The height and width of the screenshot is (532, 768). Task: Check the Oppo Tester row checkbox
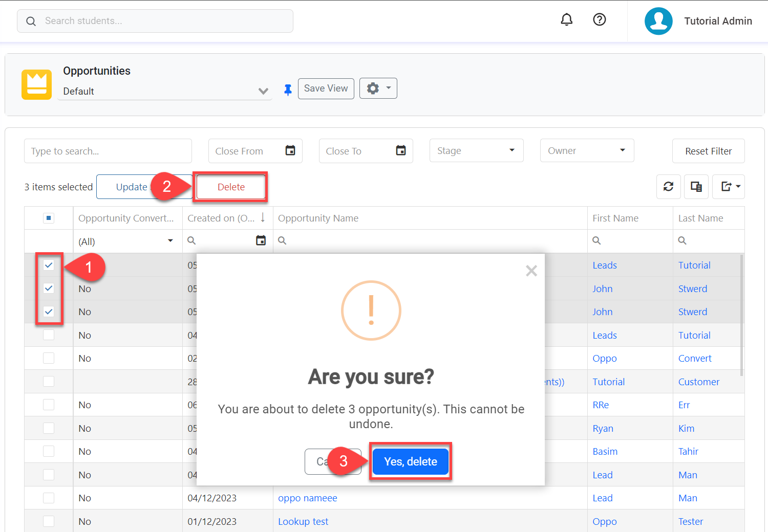[x=49, y=521]
